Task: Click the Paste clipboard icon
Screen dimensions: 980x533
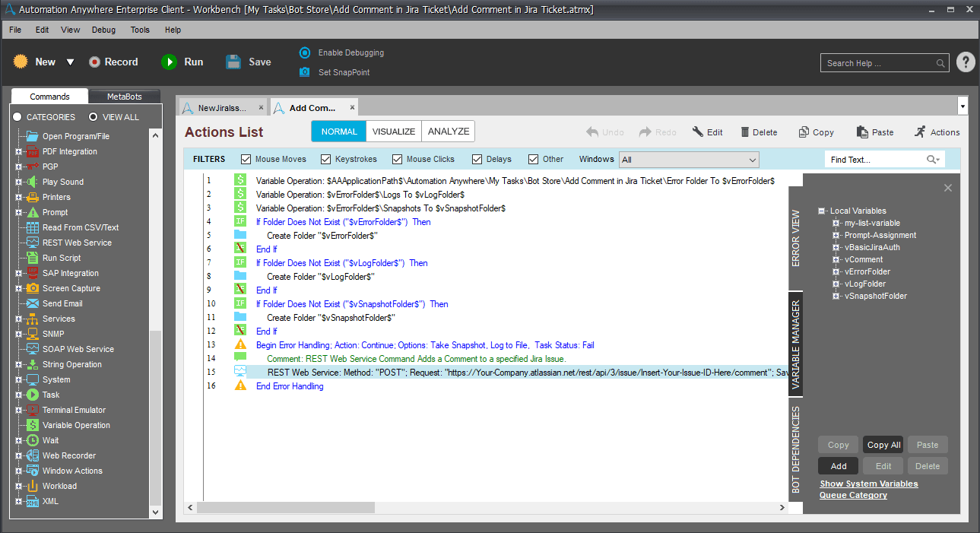Action: (x=861, y=132)
